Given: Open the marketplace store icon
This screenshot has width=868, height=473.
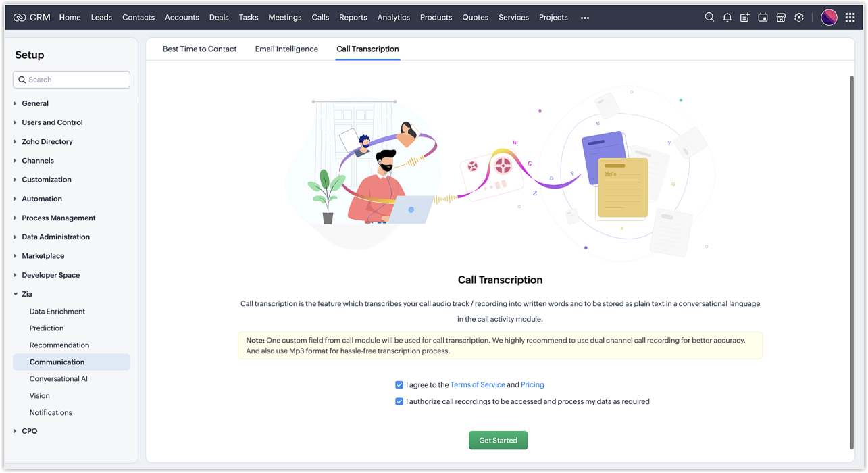Looking at the screenshot, I should tap(781, 18).
